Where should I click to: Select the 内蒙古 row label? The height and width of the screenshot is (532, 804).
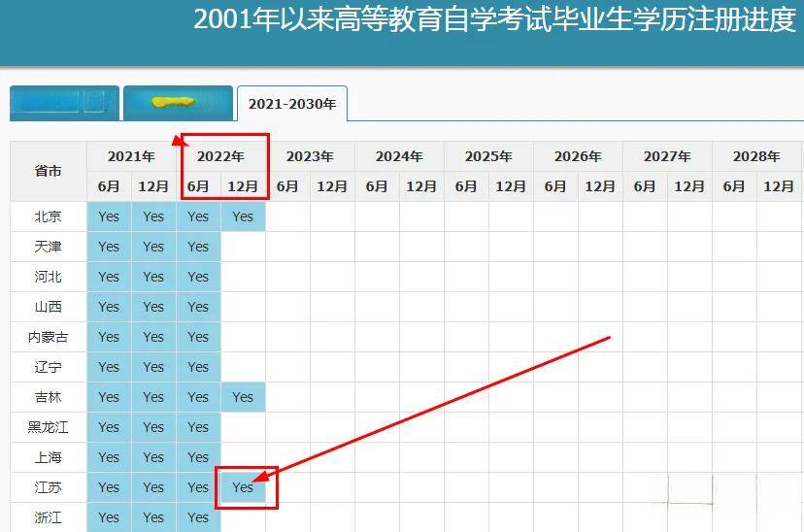49,337
